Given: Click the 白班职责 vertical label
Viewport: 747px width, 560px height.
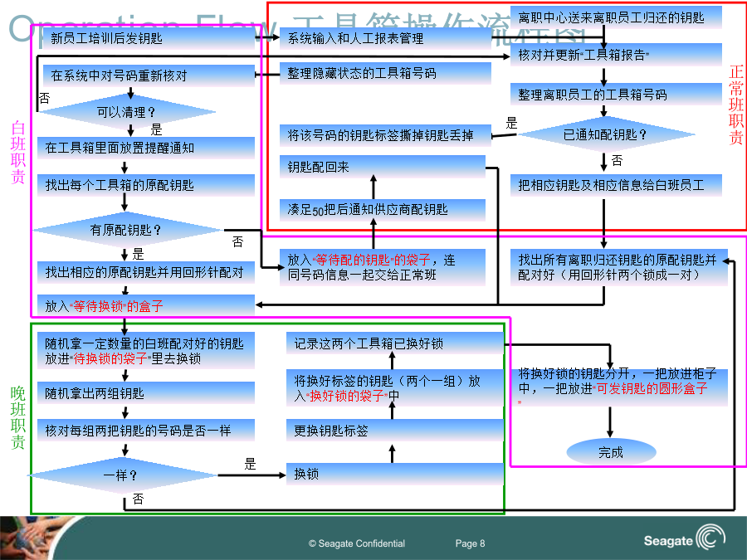Looking at the screenshot, I should point(18,152).
